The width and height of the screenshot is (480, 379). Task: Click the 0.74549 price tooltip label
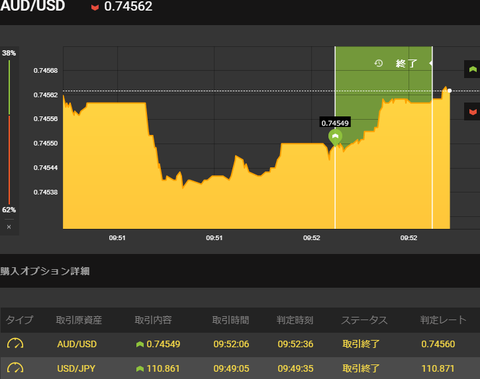point(335,123)
